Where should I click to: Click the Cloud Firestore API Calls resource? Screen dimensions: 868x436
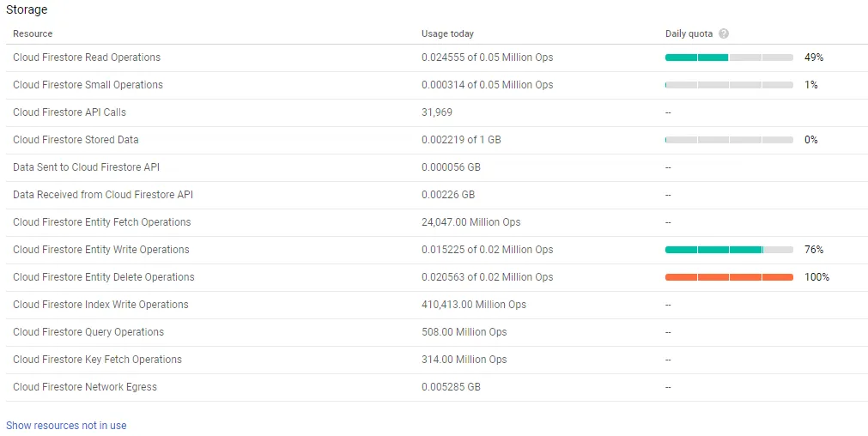tap(70, 112)
